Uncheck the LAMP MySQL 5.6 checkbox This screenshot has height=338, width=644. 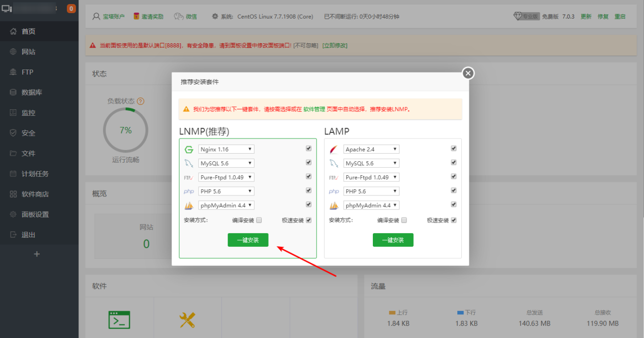click(x=453, y=162)
